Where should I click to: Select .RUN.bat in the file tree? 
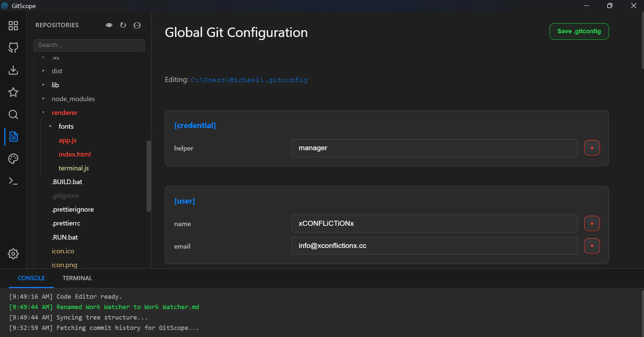[x=65, y=237]
